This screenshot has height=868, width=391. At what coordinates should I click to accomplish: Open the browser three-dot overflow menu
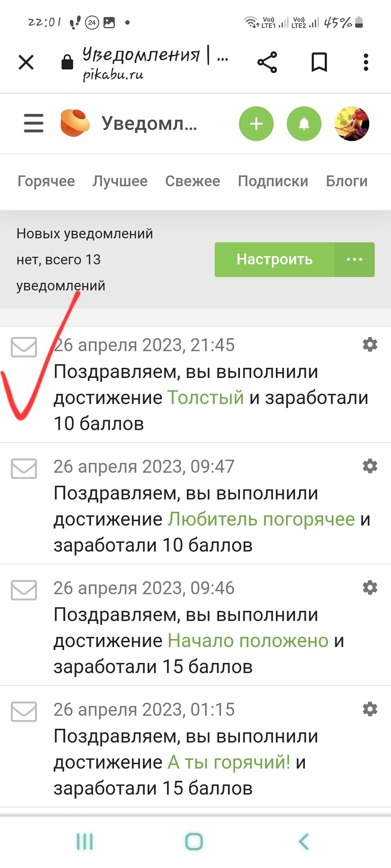point(366,62)
